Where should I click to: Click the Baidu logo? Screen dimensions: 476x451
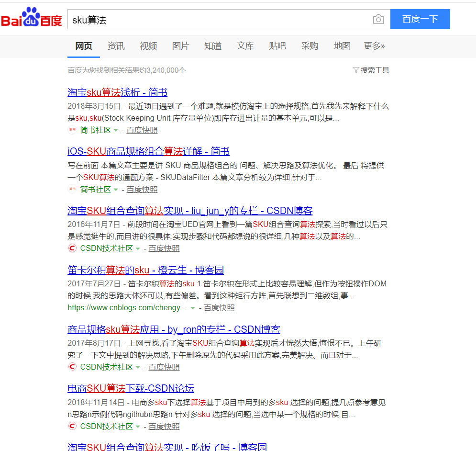tap(32, 18)
